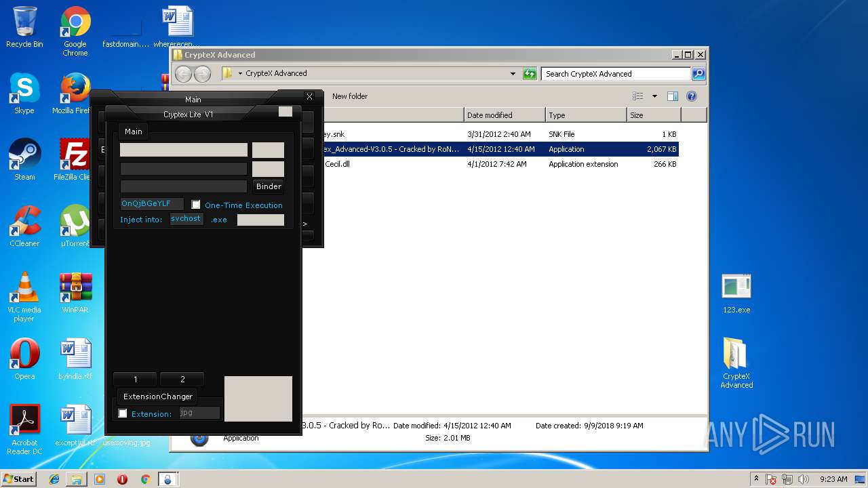This screenshot has height=488, width=868.
Task: Enable the One-Time Execution checkbox
Action: click(x=196, y=205)
